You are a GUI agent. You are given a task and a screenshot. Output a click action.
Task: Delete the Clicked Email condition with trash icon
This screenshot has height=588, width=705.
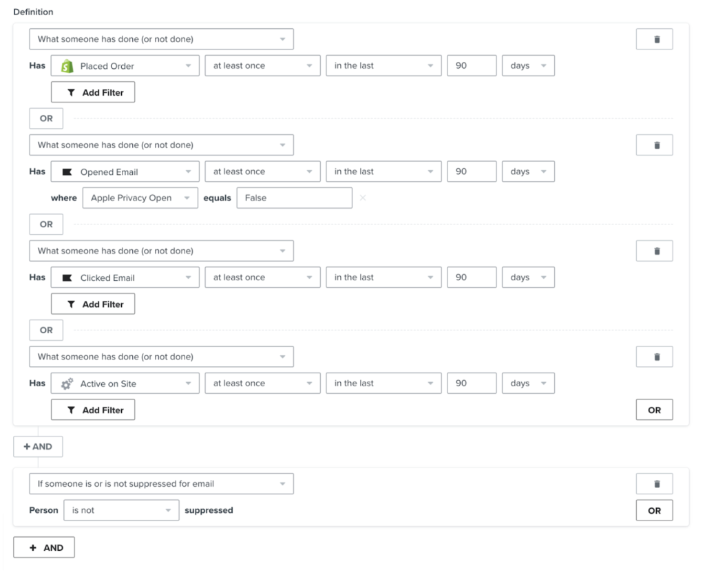654,251
